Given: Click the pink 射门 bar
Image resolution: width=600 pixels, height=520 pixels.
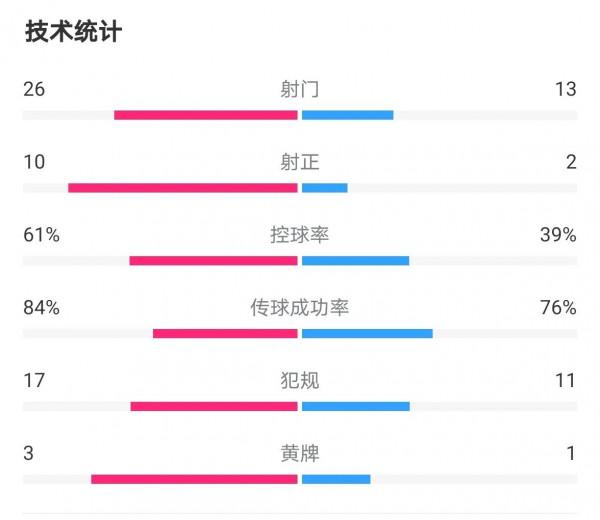Looking at the screenshot, I should 206,115.
